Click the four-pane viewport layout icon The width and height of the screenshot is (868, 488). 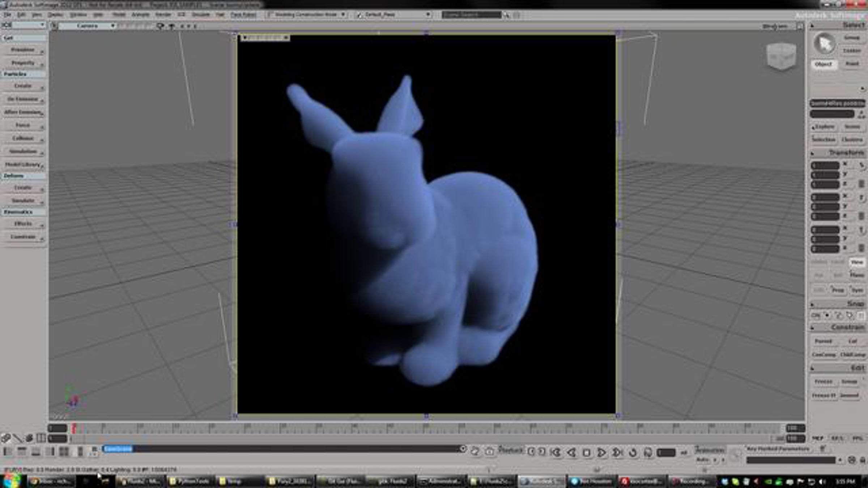[64, 451]
